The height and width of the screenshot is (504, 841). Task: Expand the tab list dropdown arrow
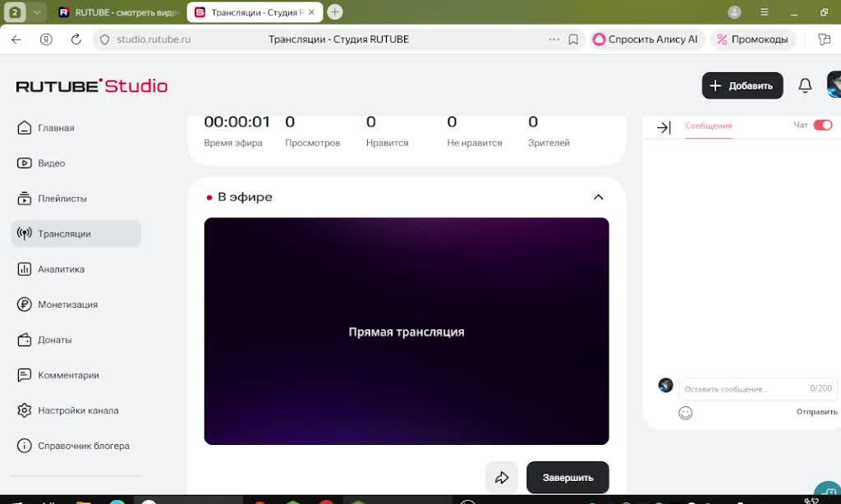click(36, 12)
